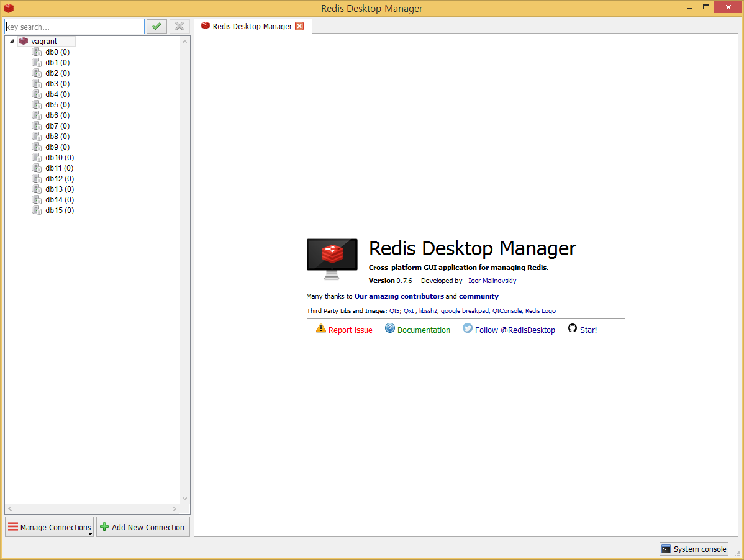The height and width of the screenshot is (560, 744).
Task: Close the Redis Desktop Manager tab
Action: 299,26
